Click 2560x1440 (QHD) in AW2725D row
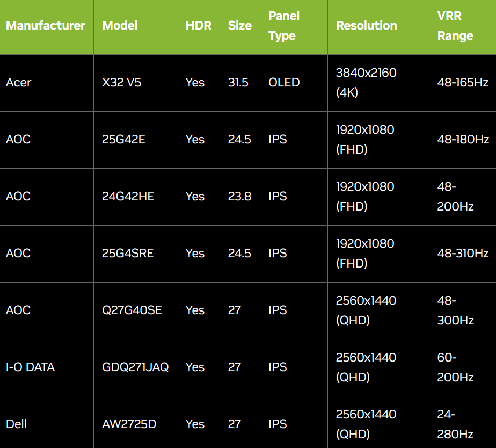The width and height of the screenshot is (496, 448). (366, 424)
